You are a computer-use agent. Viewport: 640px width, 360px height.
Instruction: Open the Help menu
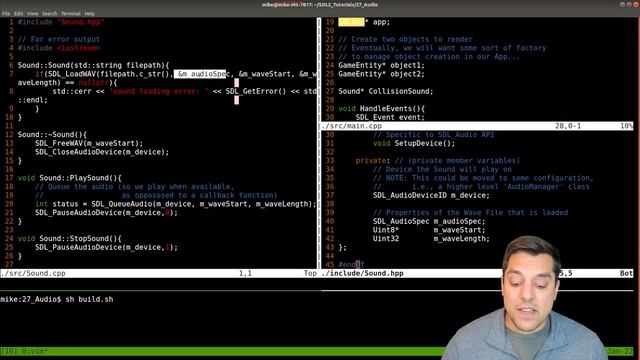89,13
